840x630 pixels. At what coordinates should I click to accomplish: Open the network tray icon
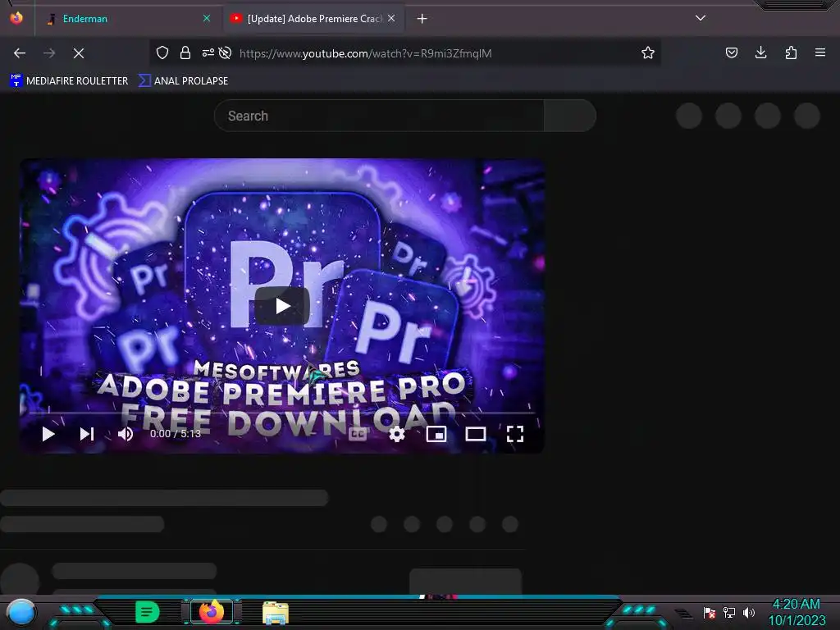729,612
